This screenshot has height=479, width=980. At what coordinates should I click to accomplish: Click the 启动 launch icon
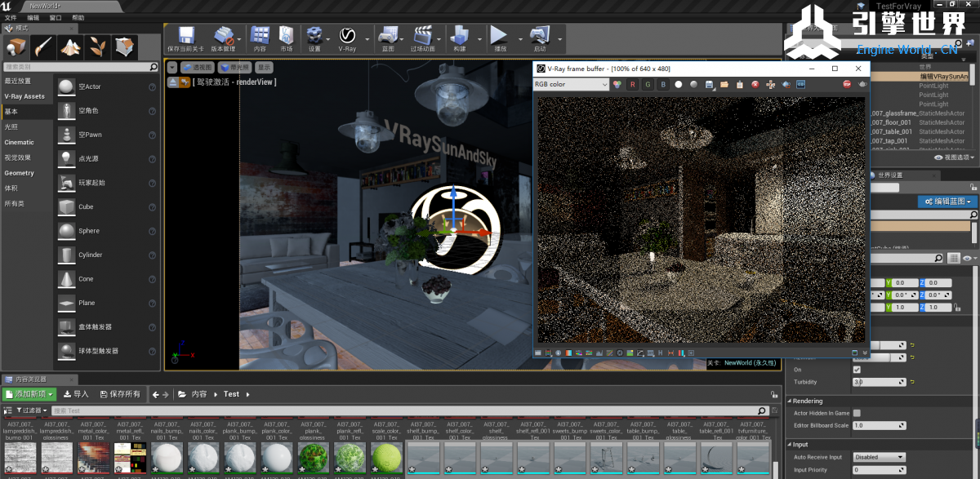pos(539,39)
